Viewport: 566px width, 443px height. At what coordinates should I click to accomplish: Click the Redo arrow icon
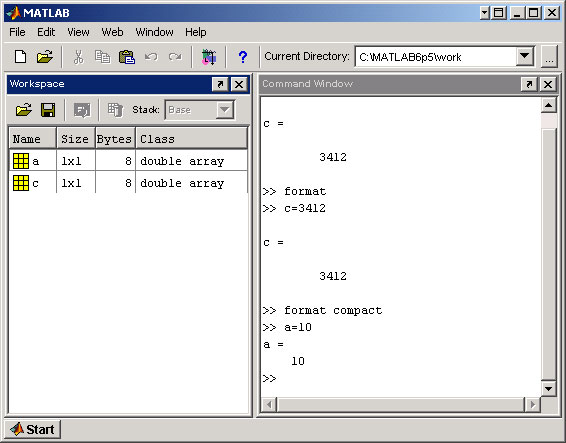pos(175,57)
